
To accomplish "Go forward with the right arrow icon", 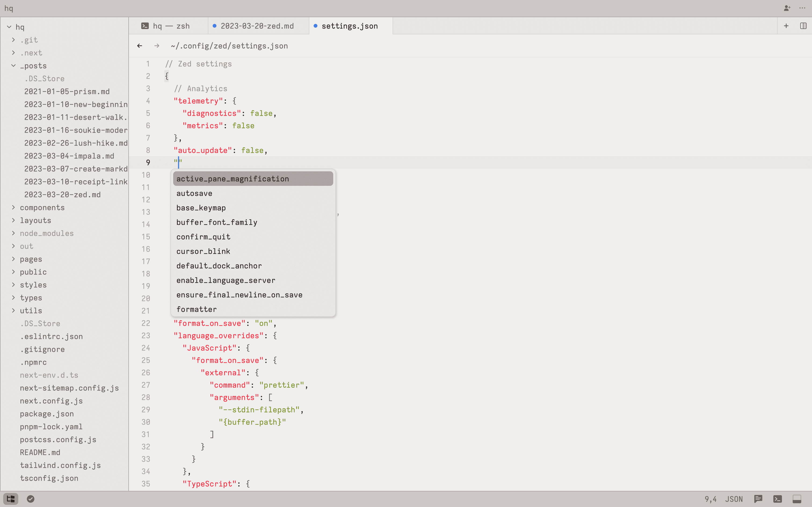I will (157, 46).
